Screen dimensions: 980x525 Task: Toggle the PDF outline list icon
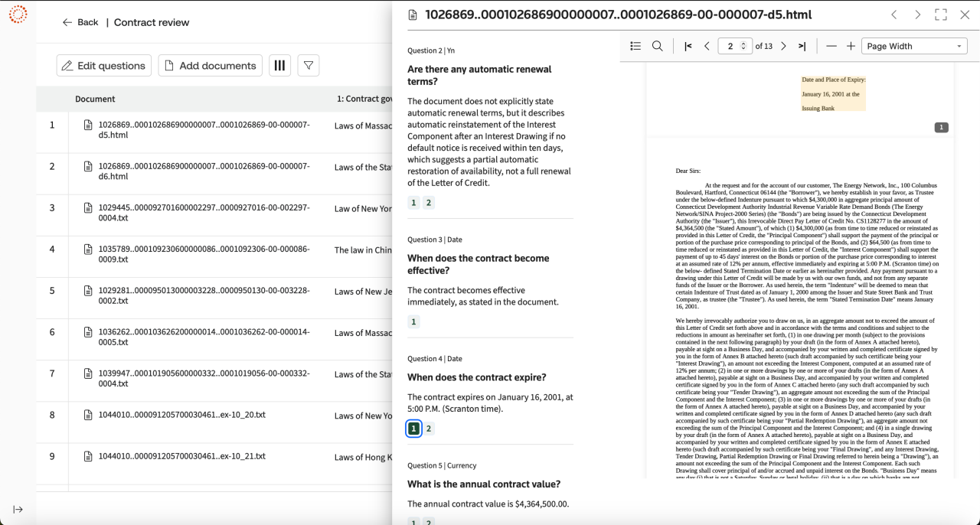(x=635, y=46)
